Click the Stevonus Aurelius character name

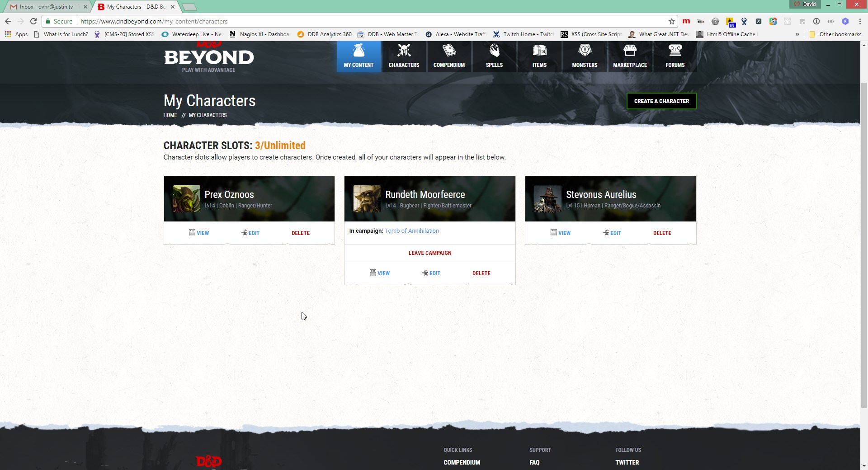pos(601,194)
